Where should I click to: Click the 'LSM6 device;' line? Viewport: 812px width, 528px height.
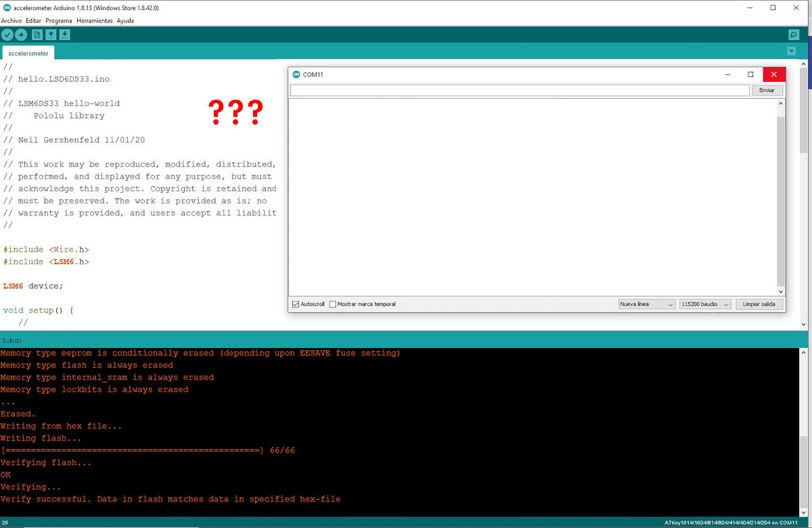(33, 286)
